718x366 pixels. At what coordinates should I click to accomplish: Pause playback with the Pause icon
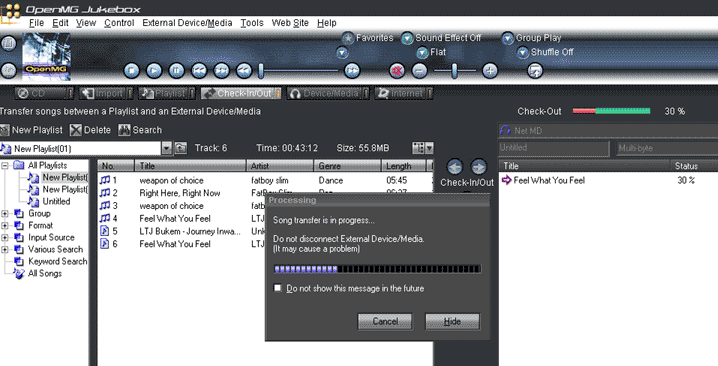click(176, 71)
